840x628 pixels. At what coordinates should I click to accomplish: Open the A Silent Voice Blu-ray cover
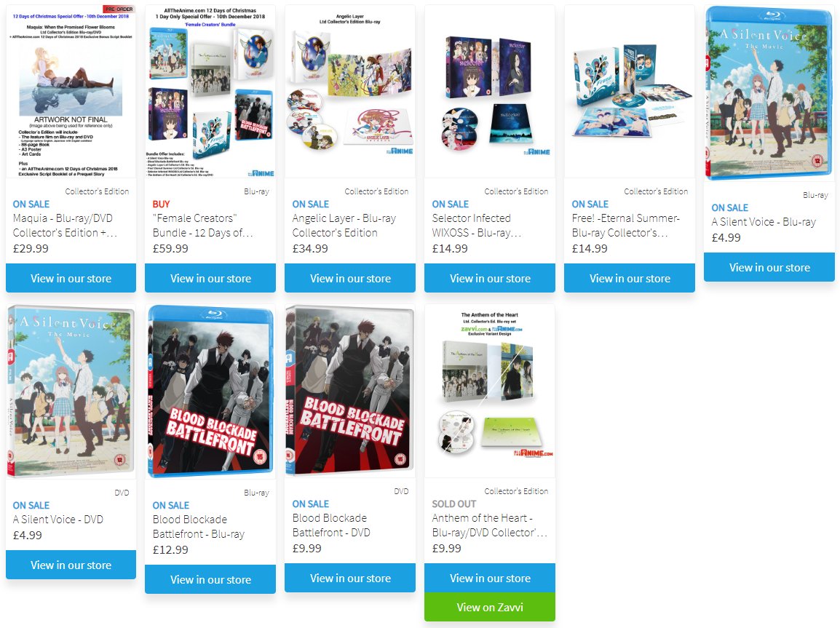click(x=769, y=93)
